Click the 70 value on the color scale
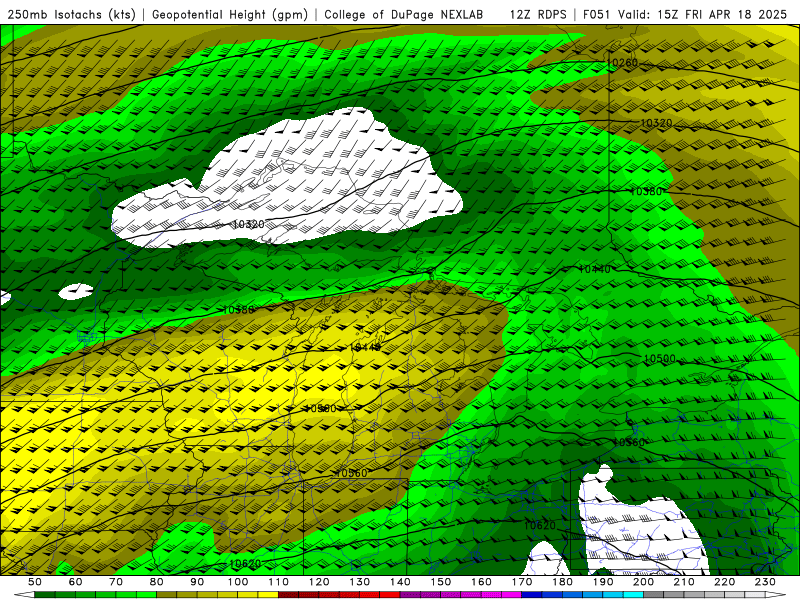Viewport: 800px width, 600px height. coord(116,582)
